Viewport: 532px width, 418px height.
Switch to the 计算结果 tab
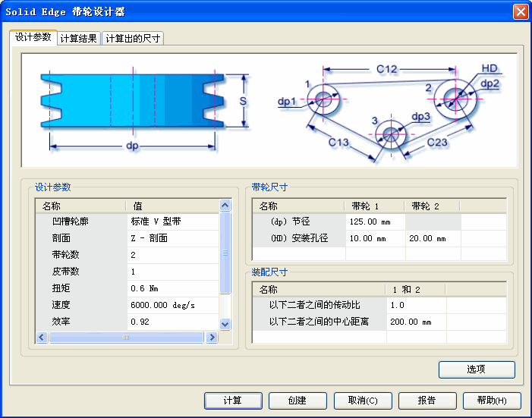coord(79,39)
